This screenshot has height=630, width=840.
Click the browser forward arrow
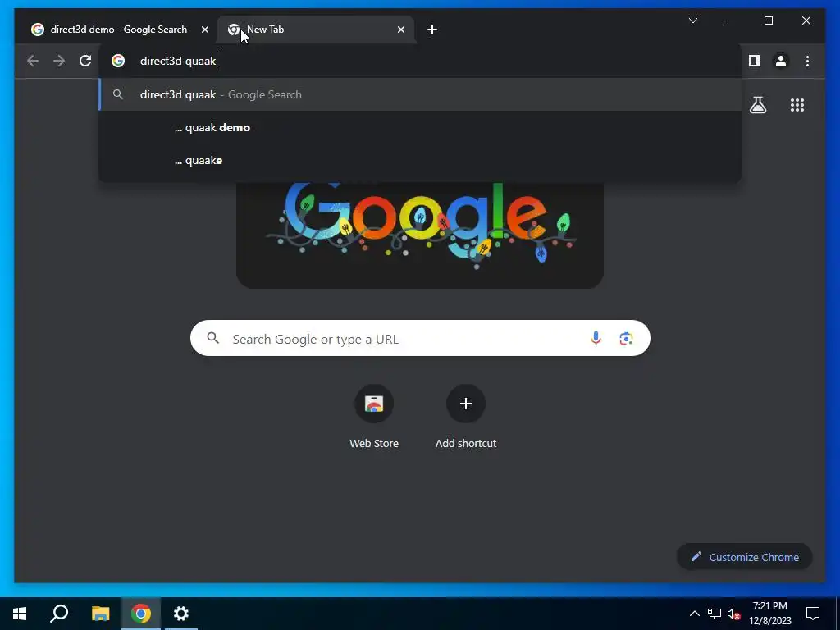pyautogui.click(x=59, y=61)
